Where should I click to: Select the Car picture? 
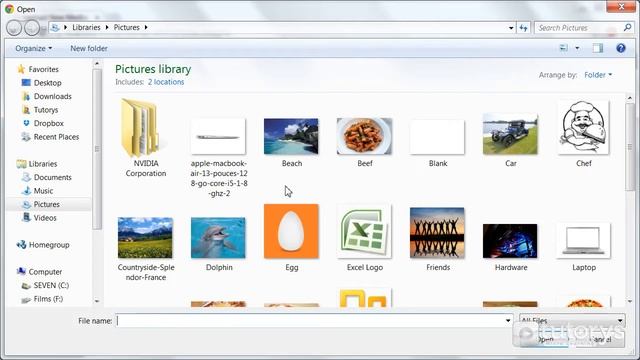pyautogui.click(x=510, y=140)
